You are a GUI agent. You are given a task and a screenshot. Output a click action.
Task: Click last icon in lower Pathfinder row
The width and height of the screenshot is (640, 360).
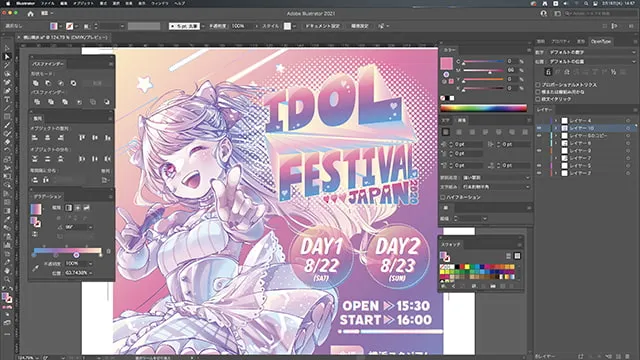click(x=107, y=102)
